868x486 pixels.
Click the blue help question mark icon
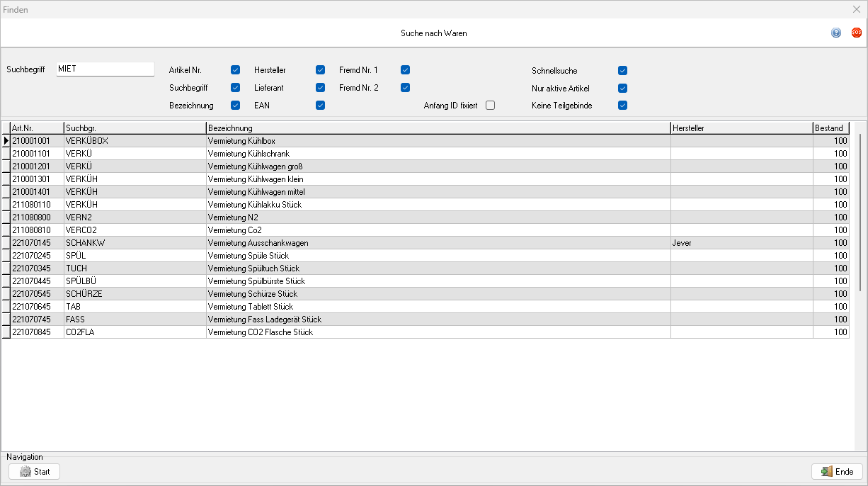pos(836,33)
